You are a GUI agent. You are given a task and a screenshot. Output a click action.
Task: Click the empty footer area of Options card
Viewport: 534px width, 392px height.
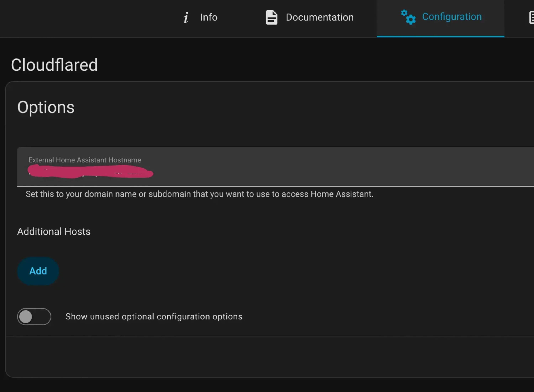coord(270,357)
